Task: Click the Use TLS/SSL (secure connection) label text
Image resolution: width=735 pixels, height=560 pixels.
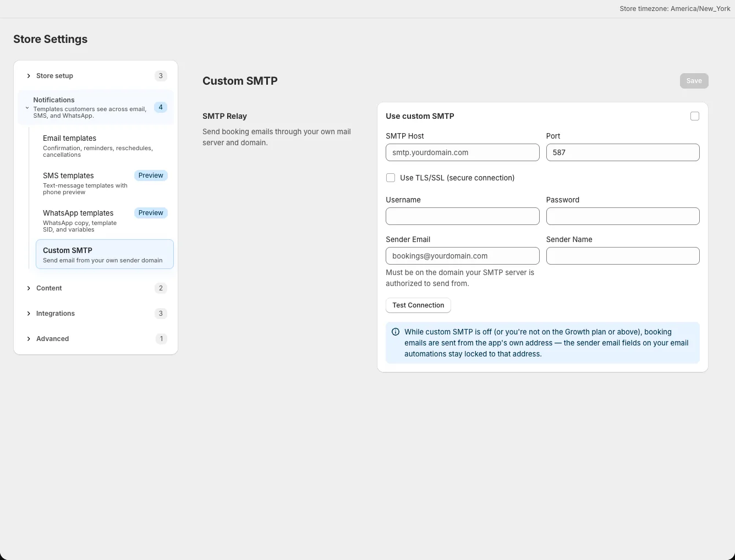Action: 457,178
